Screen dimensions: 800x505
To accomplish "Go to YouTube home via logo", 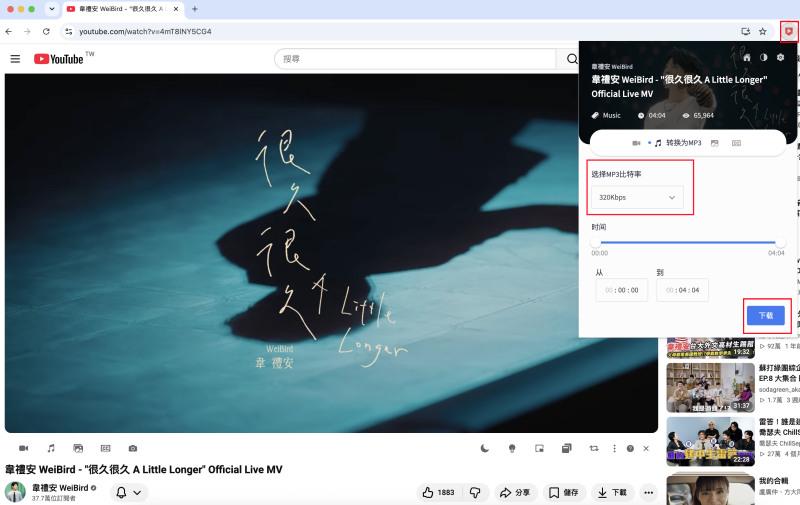I will [x=59, y=59].
